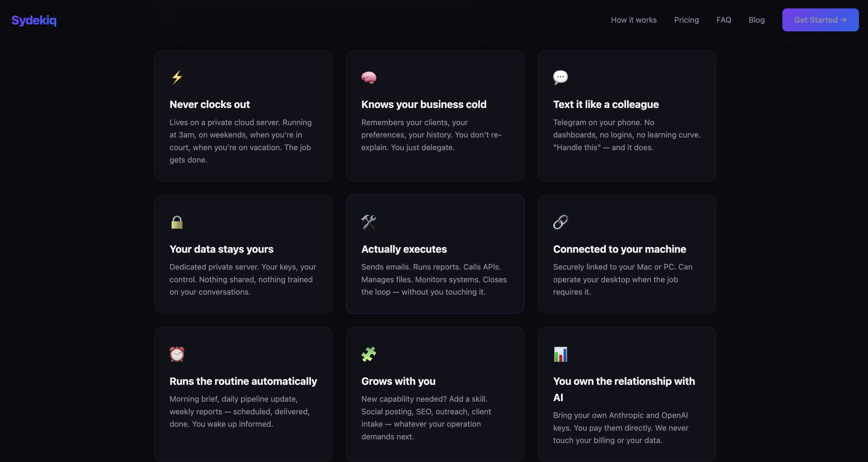
Task: Click the arrow inside the Get Started button
Action: (844, 20)
